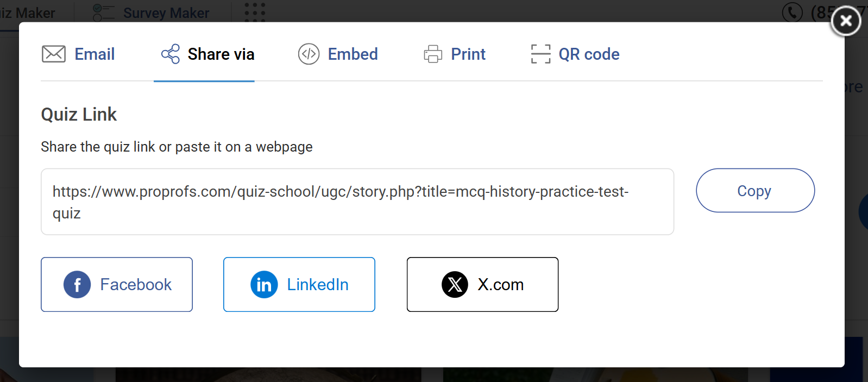Screen dimensions: 868x382
Task: Click the QR code scan icon
Action: pos(540,54)
